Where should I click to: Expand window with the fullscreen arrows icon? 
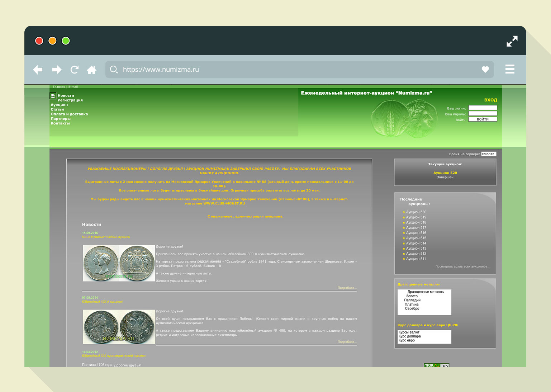(512, 41)
